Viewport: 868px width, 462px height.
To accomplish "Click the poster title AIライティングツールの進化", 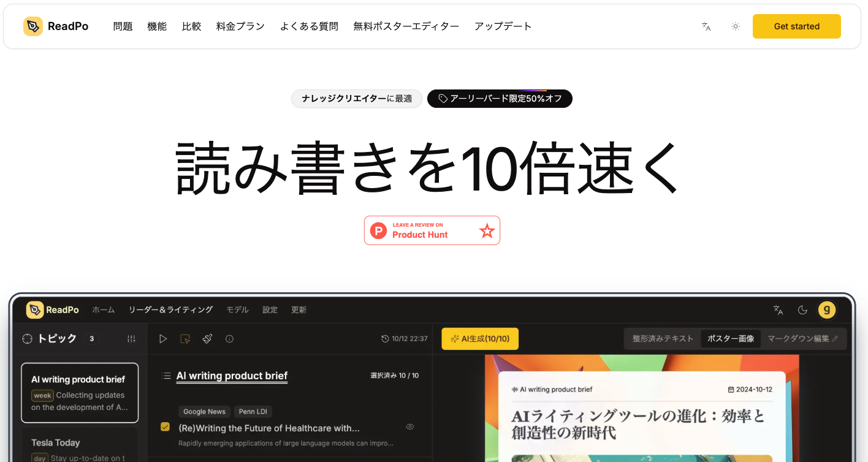I will pyautogui.click(x=638, y=425).
